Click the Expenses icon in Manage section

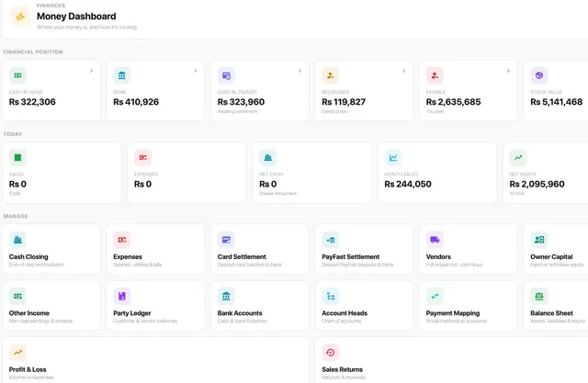pyautogui.click(x=122, y=240)
